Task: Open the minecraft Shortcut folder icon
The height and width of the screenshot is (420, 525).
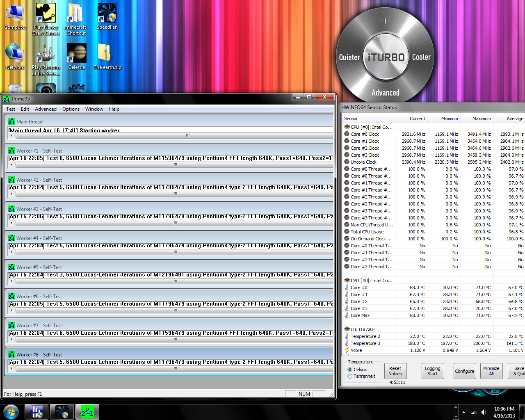Action: coord(76,19)
